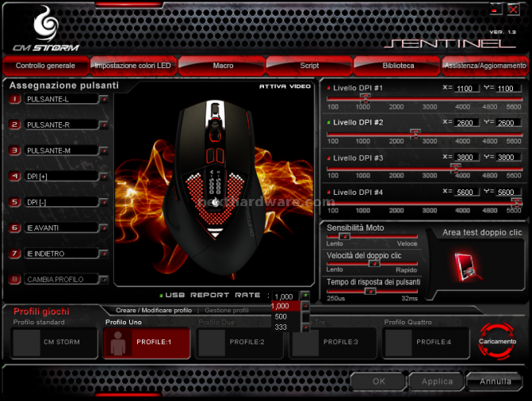Click the Caricamento circular load button

(497, 342)
